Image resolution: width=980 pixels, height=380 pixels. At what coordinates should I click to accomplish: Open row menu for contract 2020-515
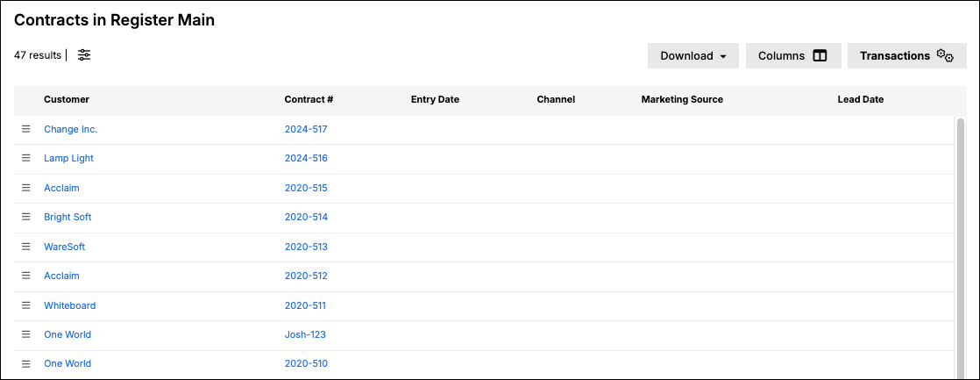pos(26,188)
